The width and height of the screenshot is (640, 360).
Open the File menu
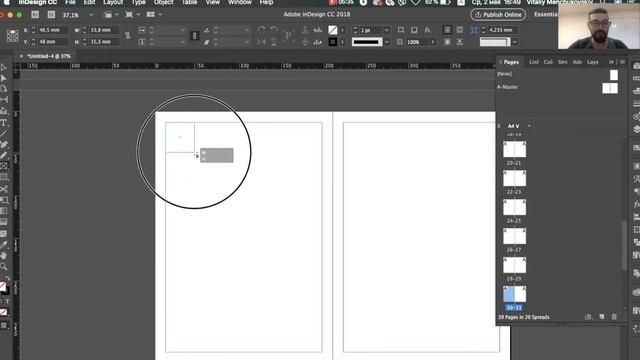click(70, 2)
